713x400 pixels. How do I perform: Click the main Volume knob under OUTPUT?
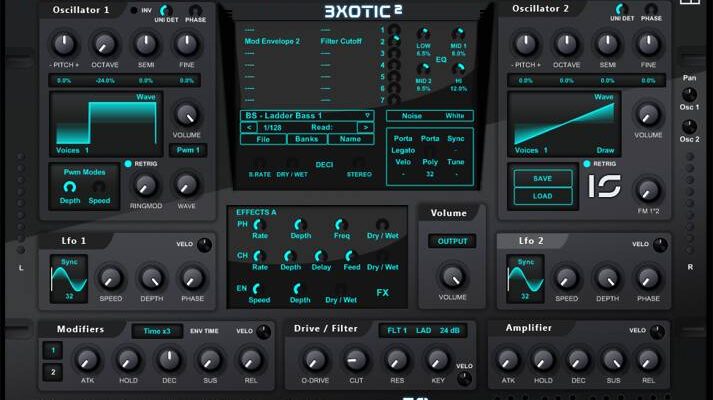[x=452, y=275]
